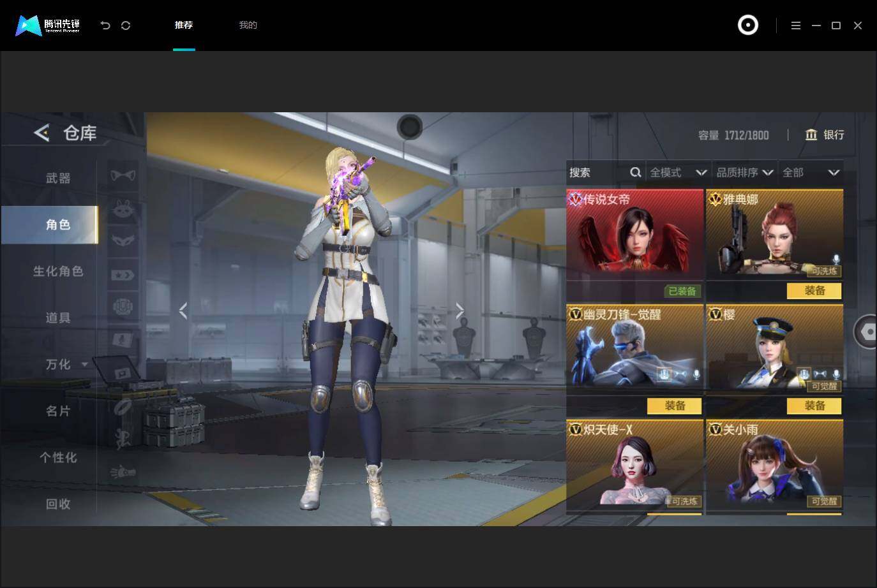Expand the 全部 filter dropdown
877x588 pixels.
[x=811, y=172]
